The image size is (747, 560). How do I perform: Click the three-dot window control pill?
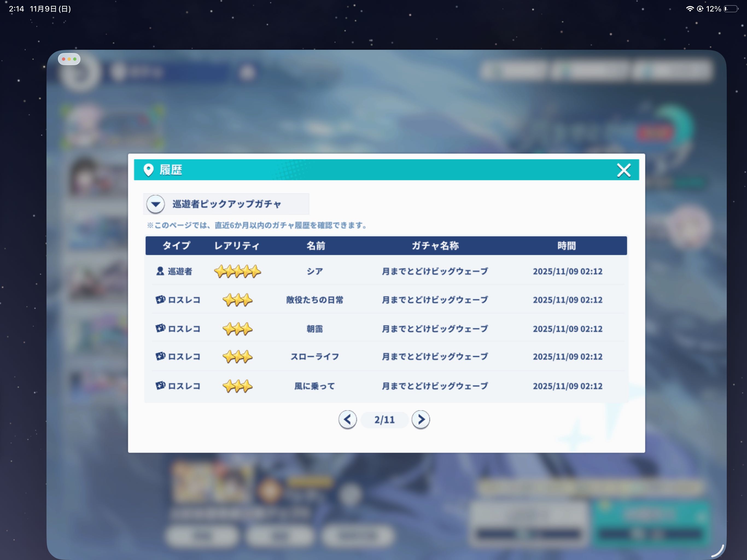69,59
